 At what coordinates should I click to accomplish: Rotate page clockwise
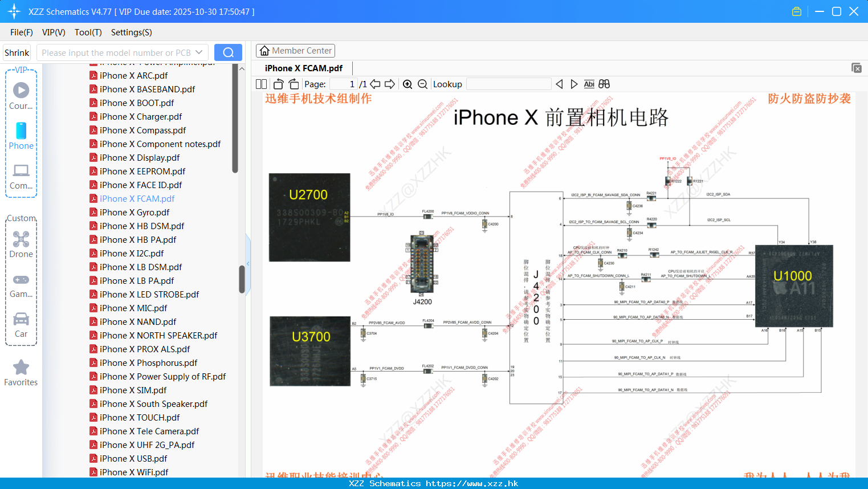294,84
